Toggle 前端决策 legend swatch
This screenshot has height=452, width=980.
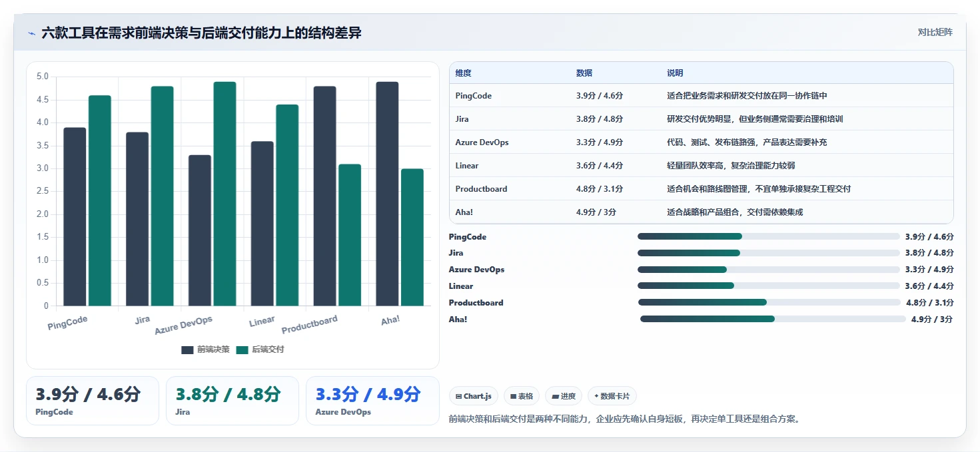[x=187, y=349]
